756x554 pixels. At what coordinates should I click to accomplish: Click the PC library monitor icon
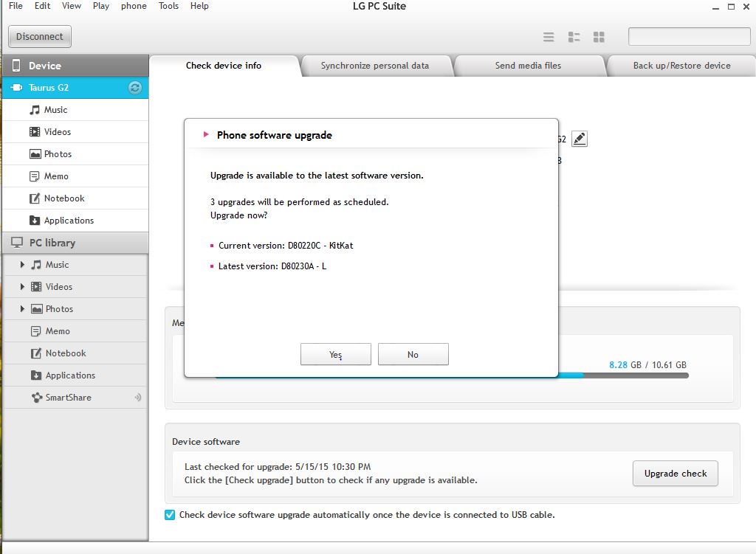click(17, 243)
